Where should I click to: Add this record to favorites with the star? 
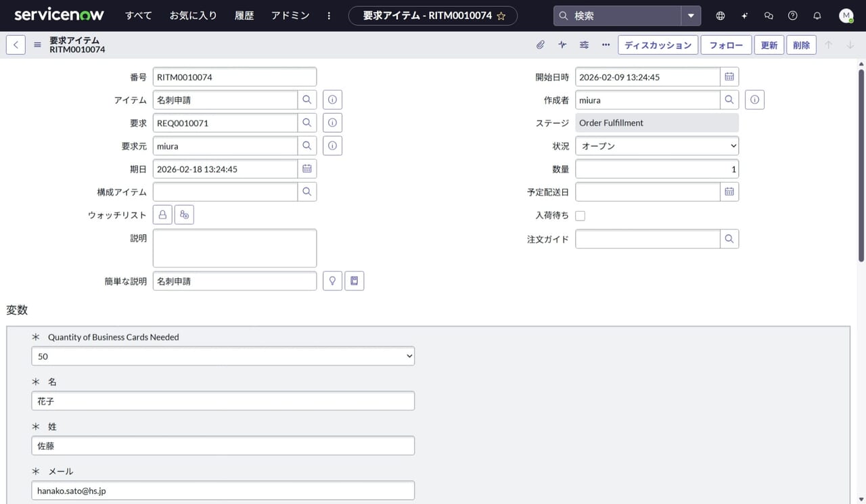pyautogui.click(x=501, y=16)
